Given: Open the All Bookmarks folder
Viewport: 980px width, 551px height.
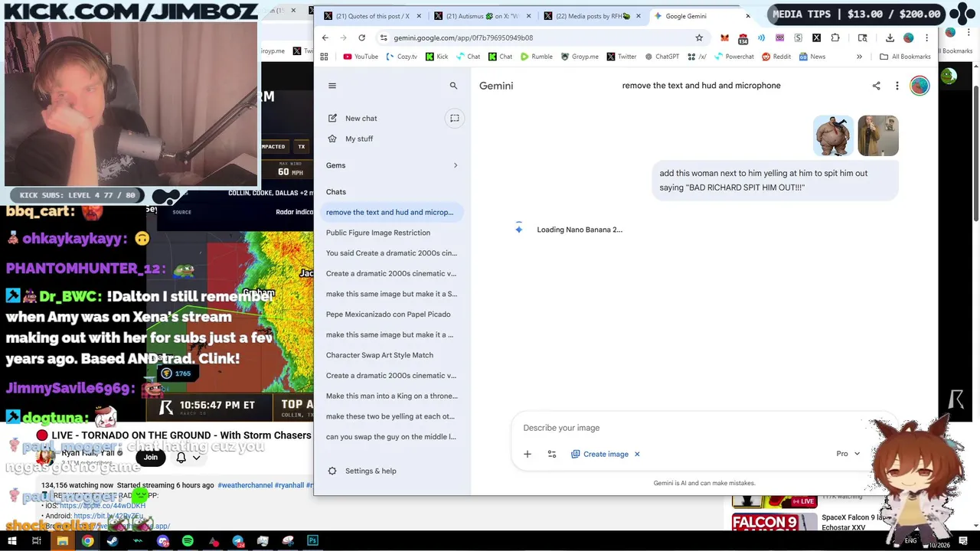Looking at the screenshot, I should pyautogui.click(x=905, y=57).
